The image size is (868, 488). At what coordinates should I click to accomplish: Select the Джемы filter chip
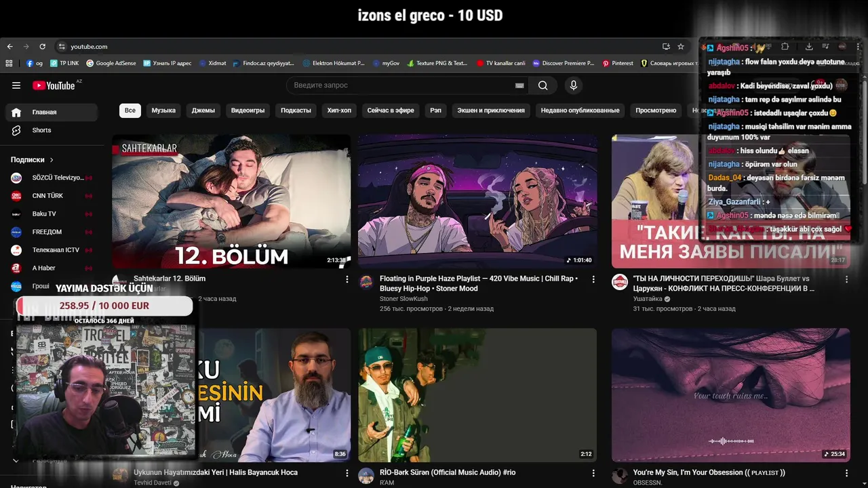203,110
